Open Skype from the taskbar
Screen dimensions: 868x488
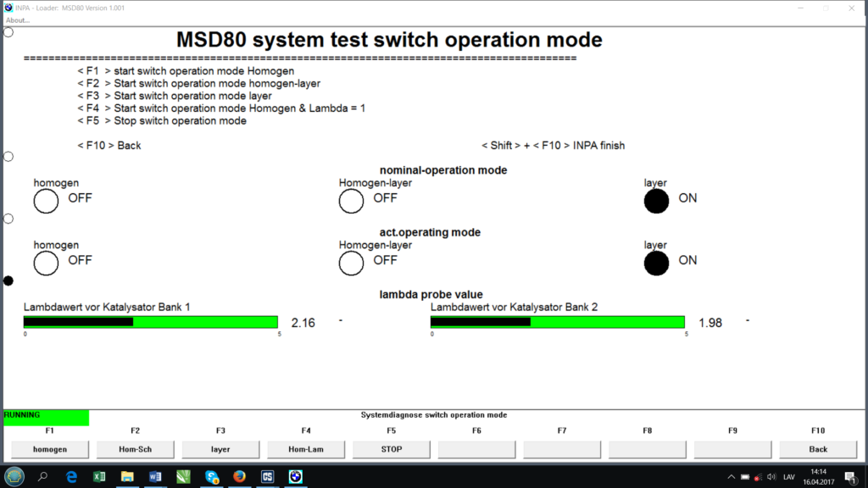211,476
